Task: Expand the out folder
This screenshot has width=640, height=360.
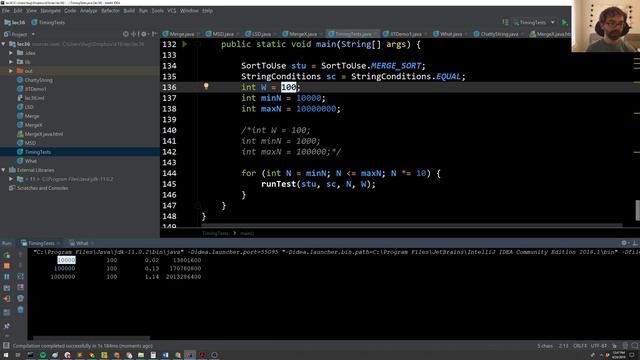Action: [11, 71]
